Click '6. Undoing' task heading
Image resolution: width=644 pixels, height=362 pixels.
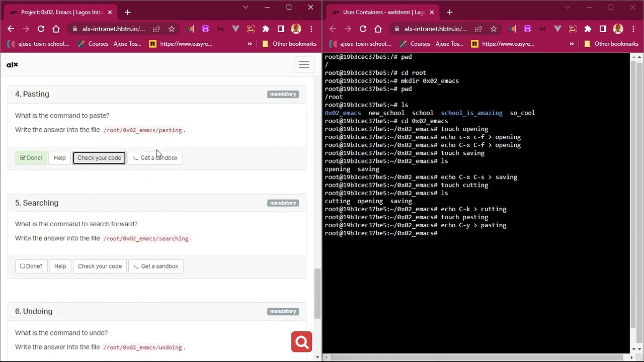pyautogui.click(x=34, y=311)
